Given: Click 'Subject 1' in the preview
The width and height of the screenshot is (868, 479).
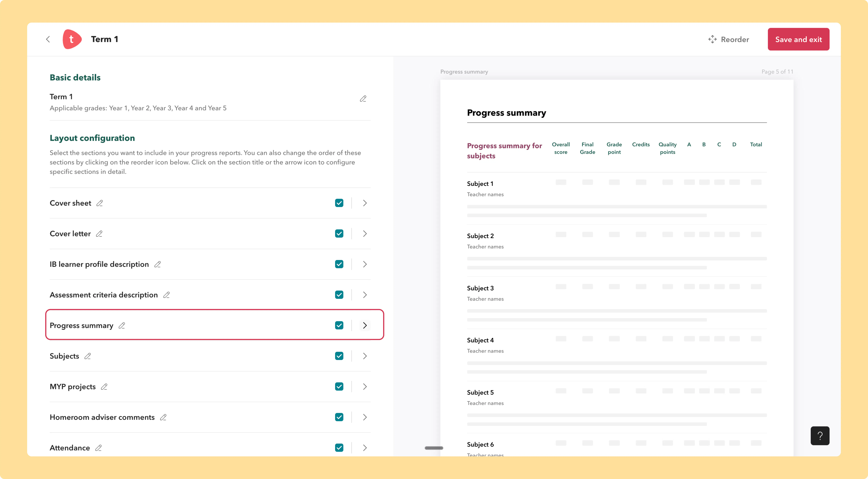Looking at the screenshot, I should tap(480, 184).
